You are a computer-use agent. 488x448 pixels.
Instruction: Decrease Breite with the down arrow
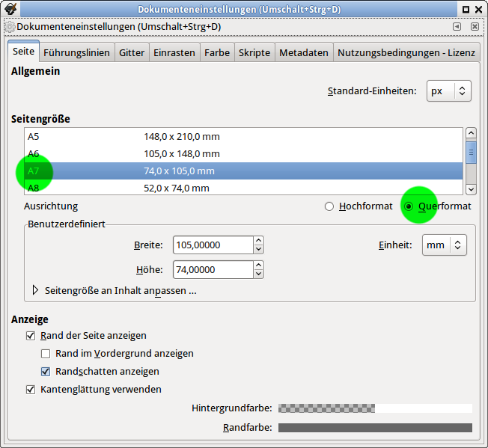click(x=259, y=249)
